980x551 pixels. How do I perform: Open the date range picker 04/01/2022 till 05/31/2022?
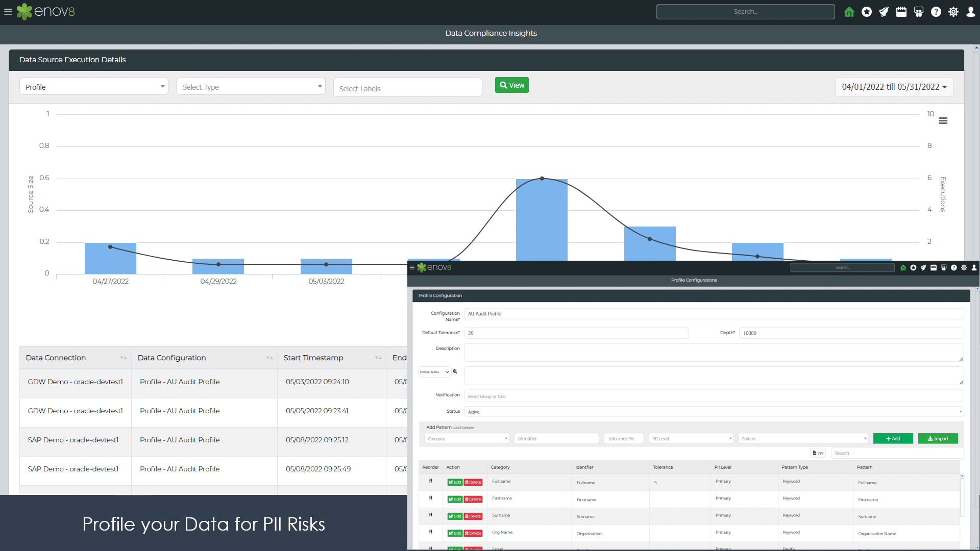(894, 87)
